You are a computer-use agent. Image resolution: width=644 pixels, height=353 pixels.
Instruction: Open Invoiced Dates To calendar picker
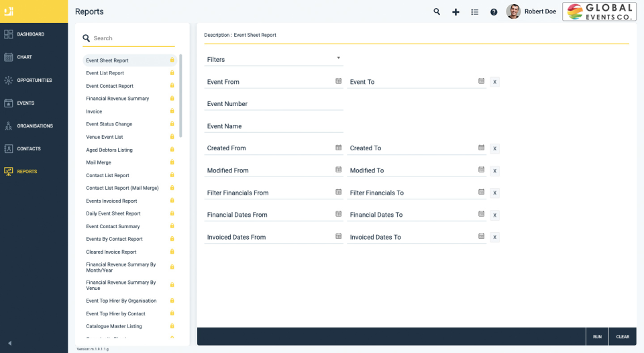click(x=482, y=236)
